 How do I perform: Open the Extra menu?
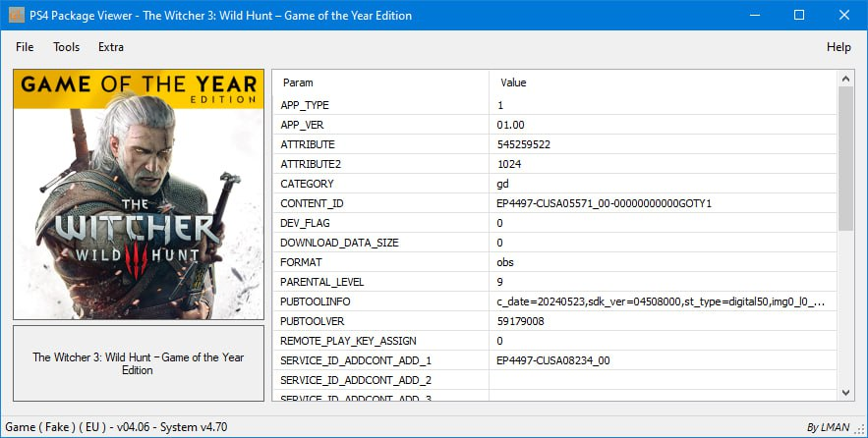[111, 47]
